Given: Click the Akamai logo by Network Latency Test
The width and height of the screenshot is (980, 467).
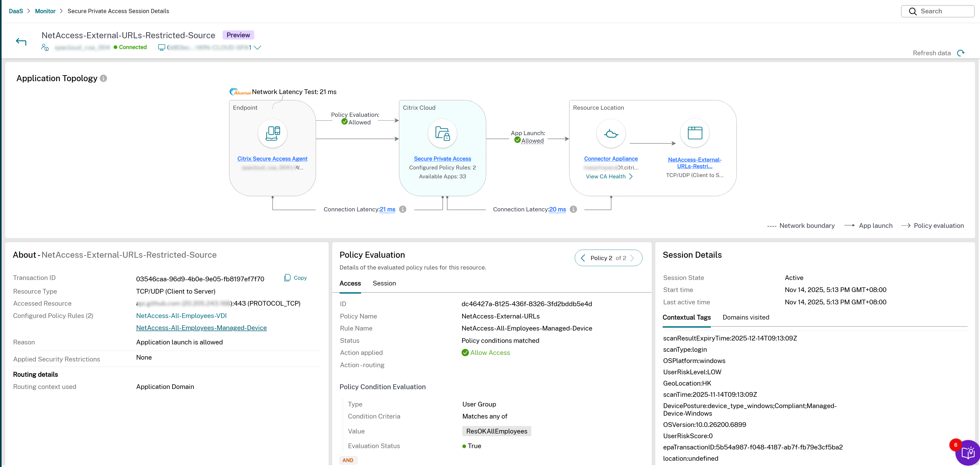Looking at the screenshot, I should [x=240, y=92].
